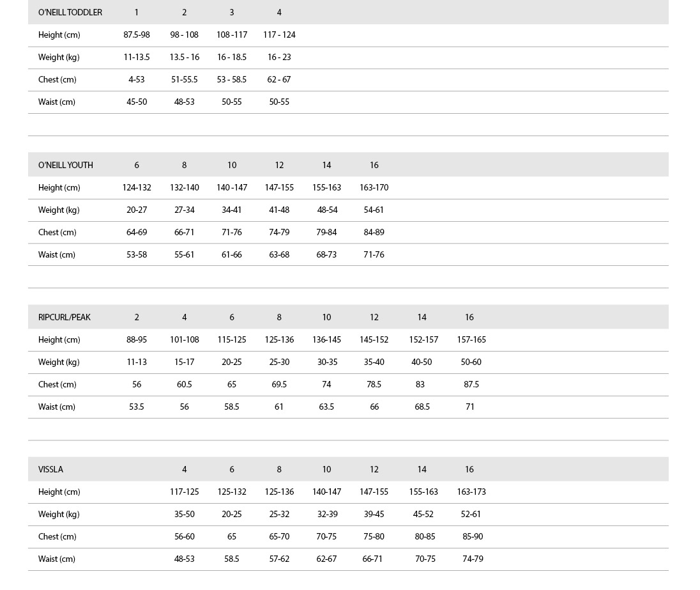The height and width of the screenshot is (590, 700).
Task: Click the VISSLA table heading
Action: (x=50, y=469)
